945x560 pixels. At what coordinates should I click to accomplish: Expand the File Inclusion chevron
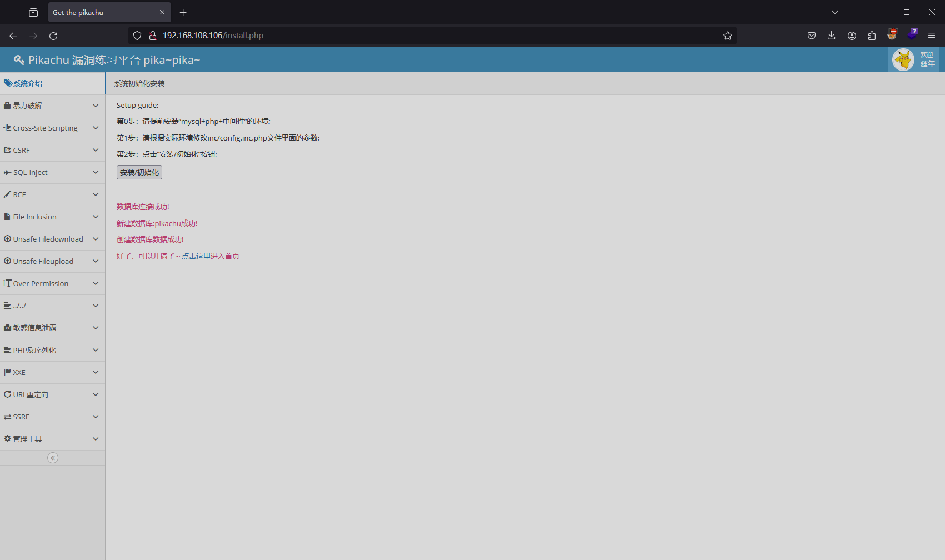click(x=96, y=217)
